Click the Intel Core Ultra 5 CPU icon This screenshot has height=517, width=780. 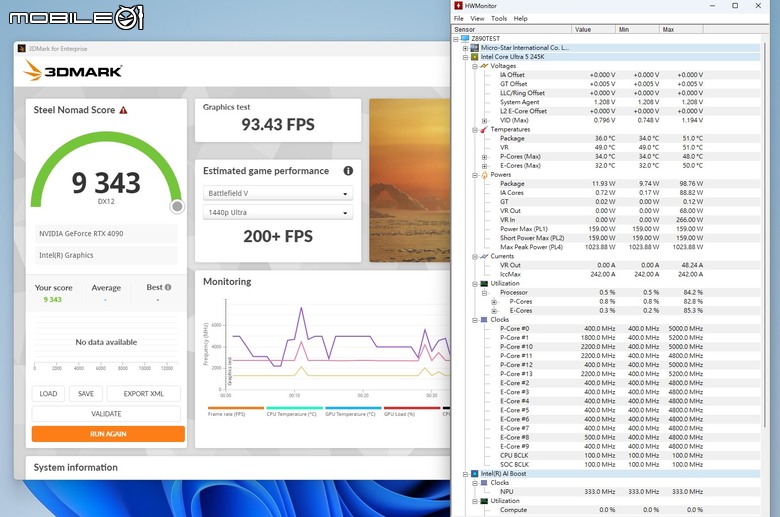coord(475,57)
